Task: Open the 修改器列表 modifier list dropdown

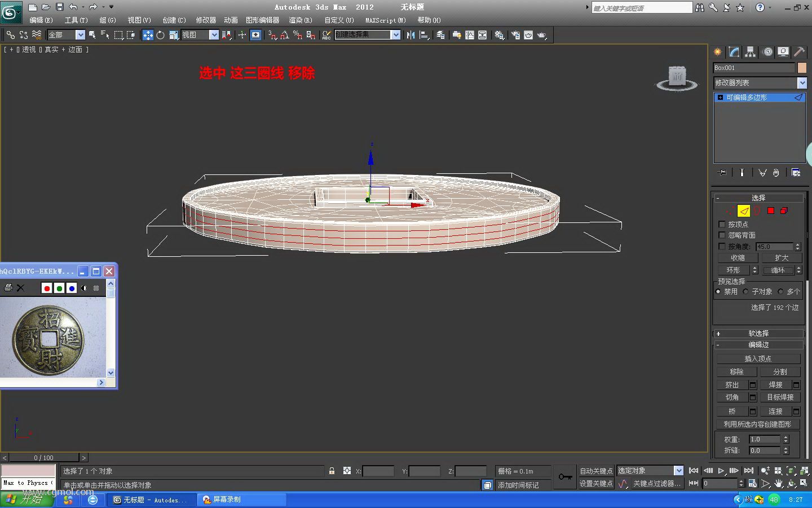Action: tap(802, 83)
